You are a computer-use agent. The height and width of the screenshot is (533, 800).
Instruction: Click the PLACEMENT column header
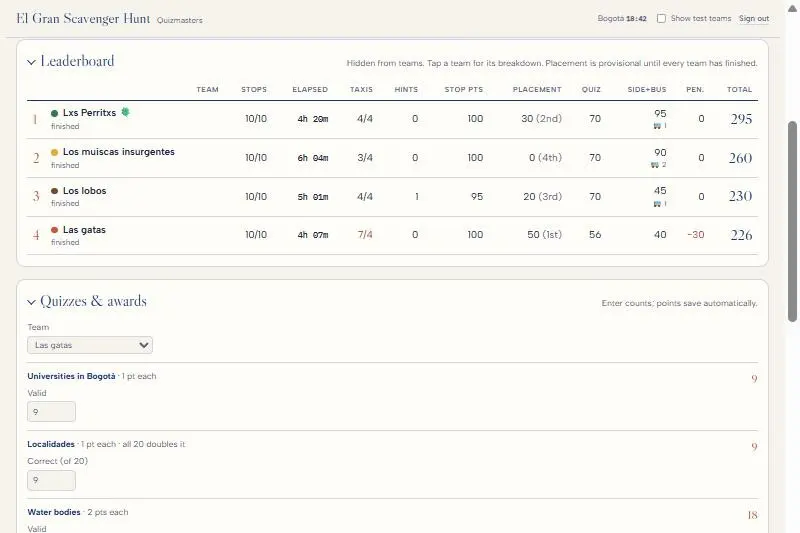tap(537, 89)
